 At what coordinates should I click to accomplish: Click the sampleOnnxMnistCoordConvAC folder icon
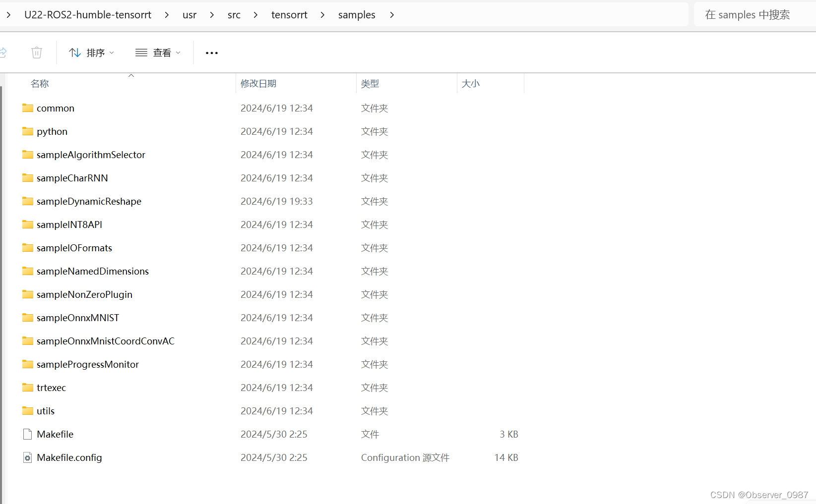[x=28, y=340]
